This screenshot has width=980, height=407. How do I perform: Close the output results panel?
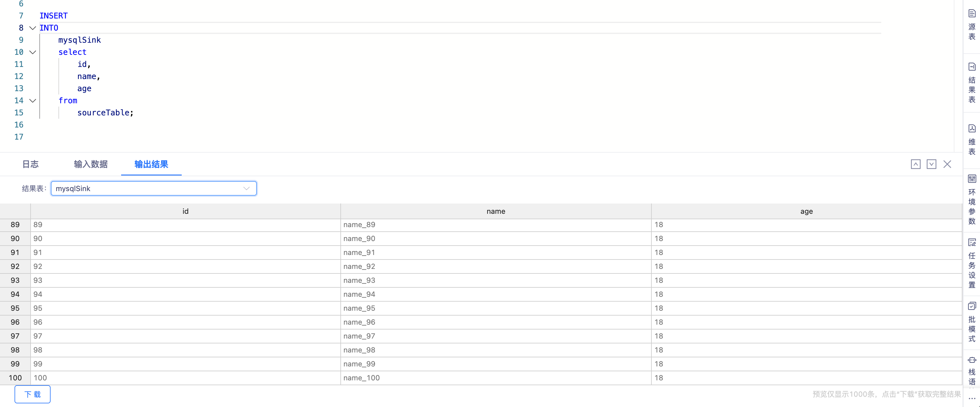947,164
